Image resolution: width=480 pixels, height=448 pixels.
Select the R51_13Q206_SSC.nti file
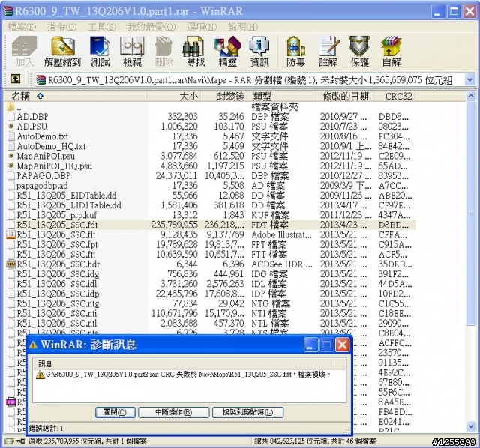pos(57,313)
